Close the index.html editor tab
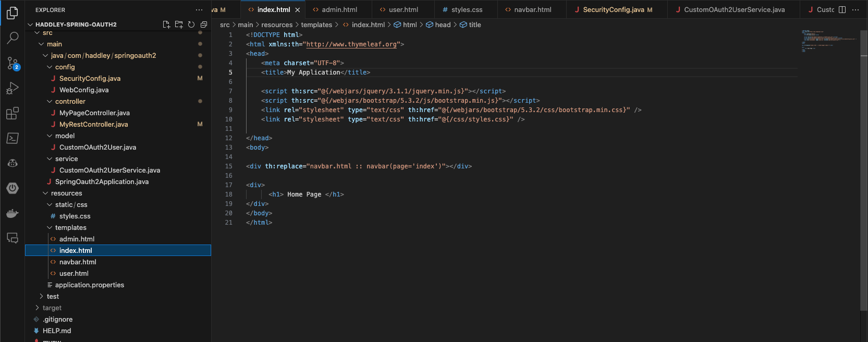 298,10
